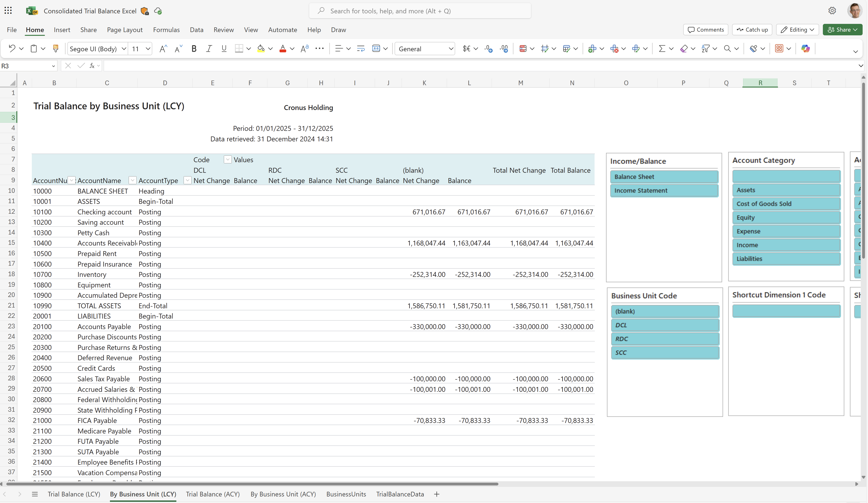Select the Insert Function icon
Viewport: 868px width, 503px height.
pos(93,65)
